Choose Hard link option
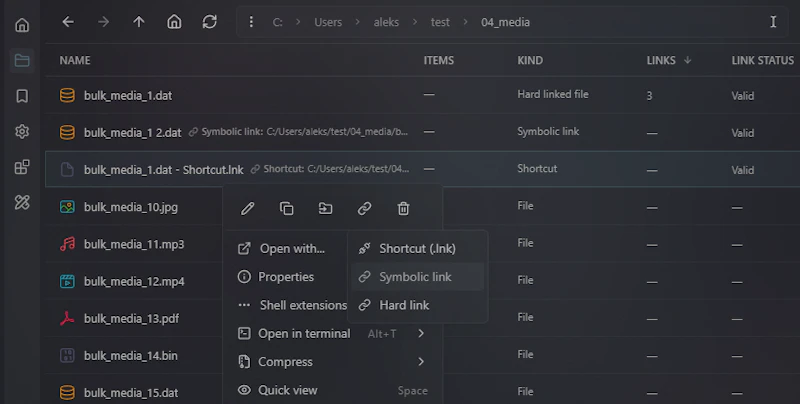 pos(417,305)
